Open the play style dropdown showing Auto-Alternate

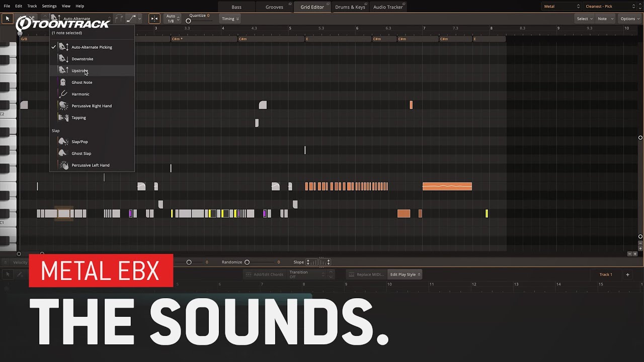[x=80, y=19]
